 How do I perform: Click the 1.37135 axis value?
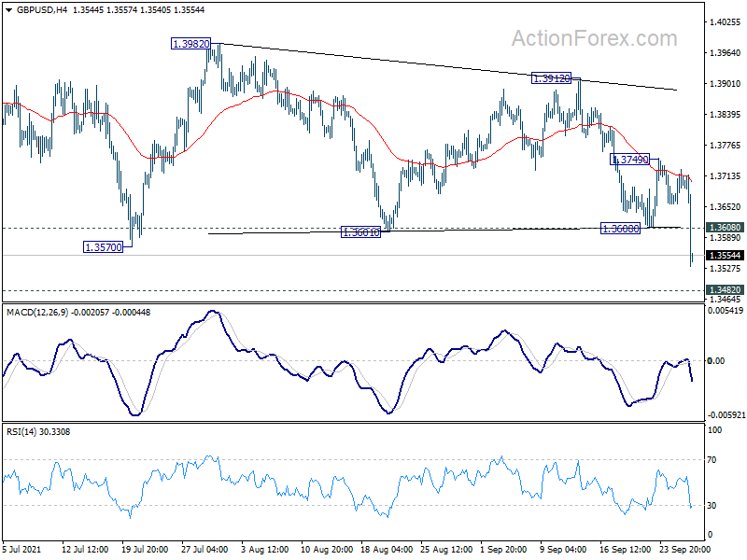726,176
